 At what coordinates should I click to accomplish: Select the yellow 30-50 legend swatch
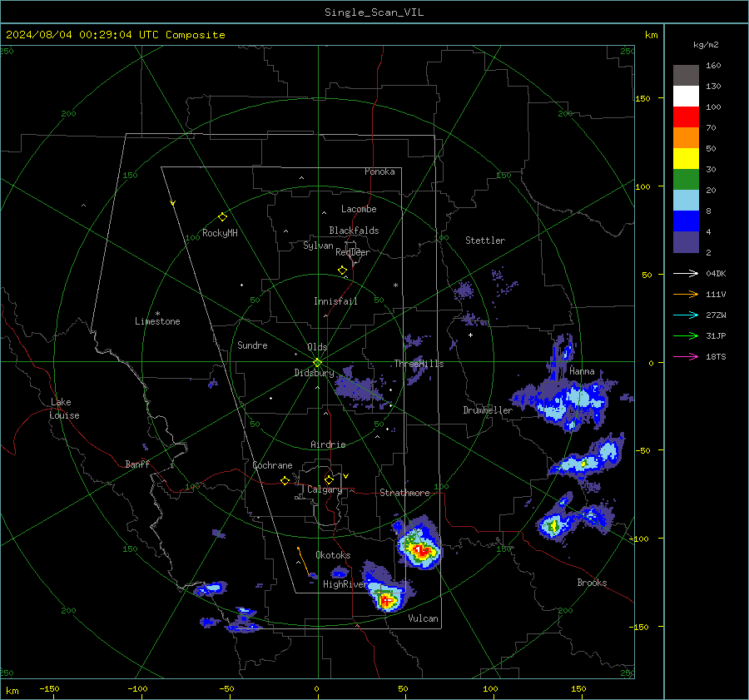[x=686, y=159]
